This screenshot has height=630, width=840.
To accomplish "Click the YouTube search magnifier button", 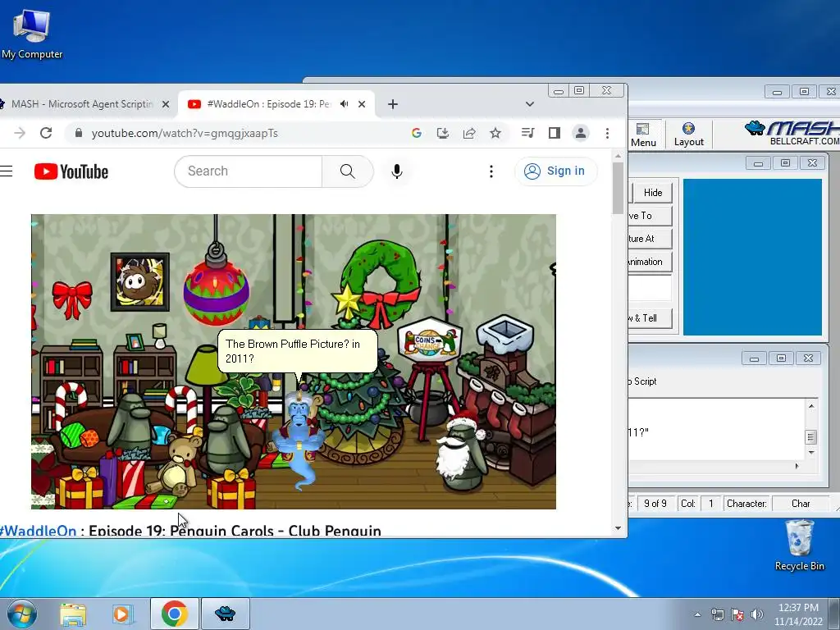I will click(x=347, y=171).
